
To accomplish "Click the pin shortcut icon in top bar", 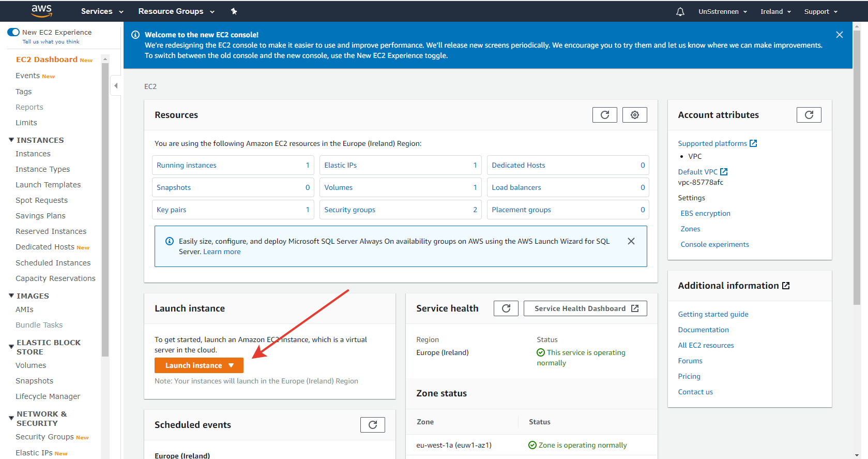I will [x=234, y=11].
